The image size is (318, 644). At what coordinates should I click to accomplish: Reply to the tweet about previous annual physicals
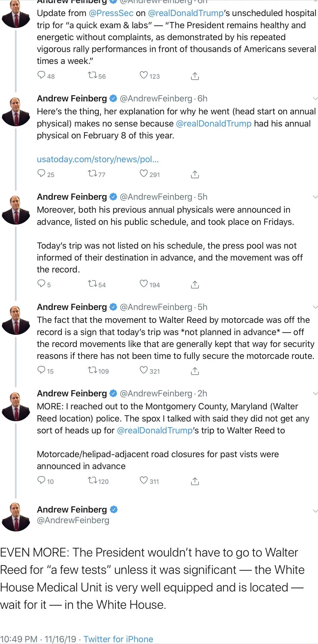41,284
